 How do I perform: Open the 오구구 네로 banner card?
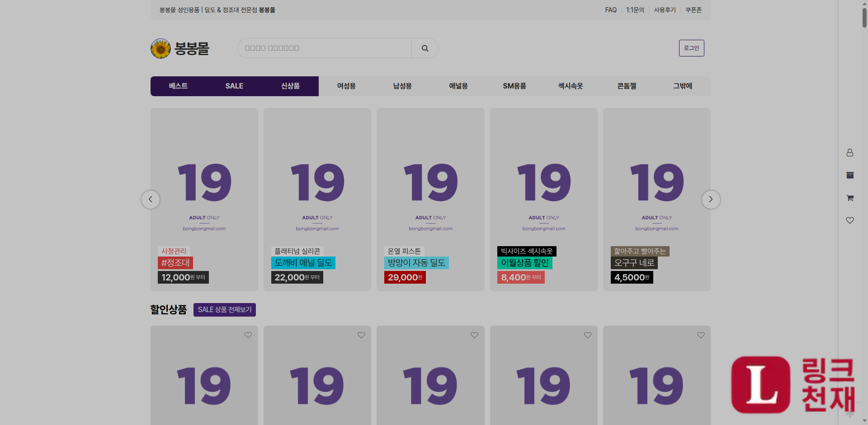coord(657,200)
